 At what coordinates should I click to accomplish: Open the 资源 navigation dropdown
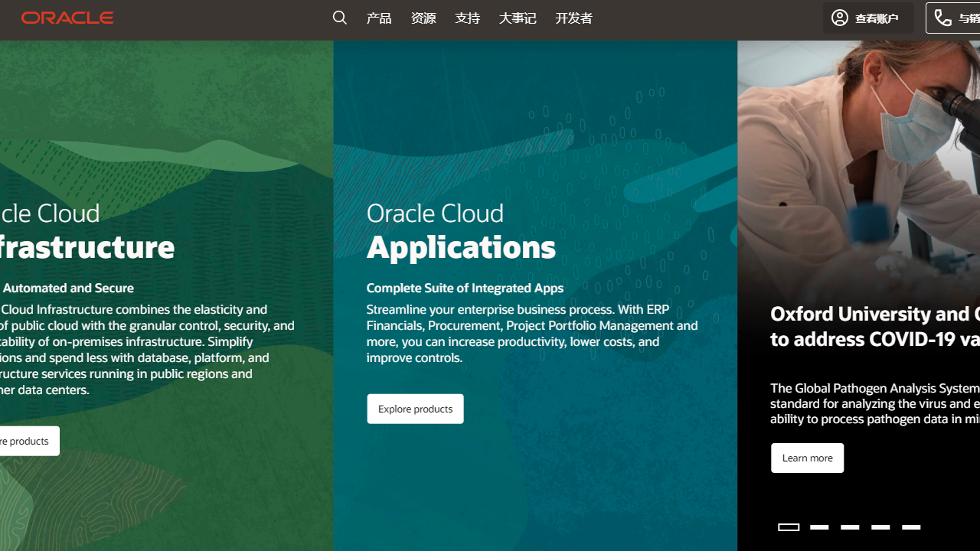click(x=423, y=18)
